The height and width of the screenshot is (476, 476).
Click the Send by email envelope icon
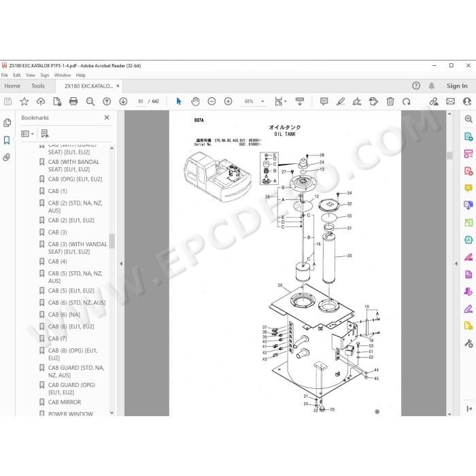point(450,101)
